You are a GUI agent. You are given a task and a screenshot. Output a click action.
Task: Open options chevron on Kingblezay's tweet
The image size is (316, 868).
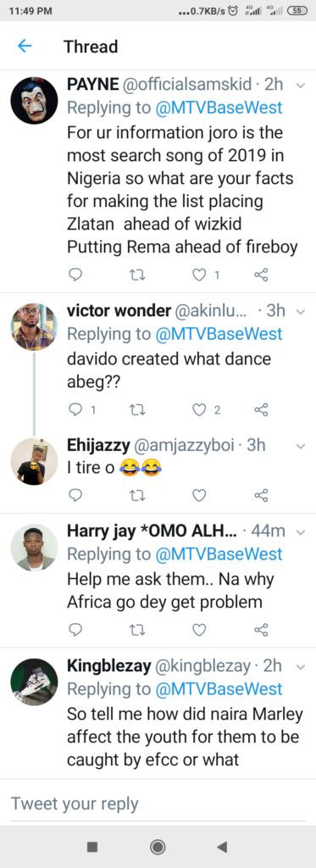[301, 667]
